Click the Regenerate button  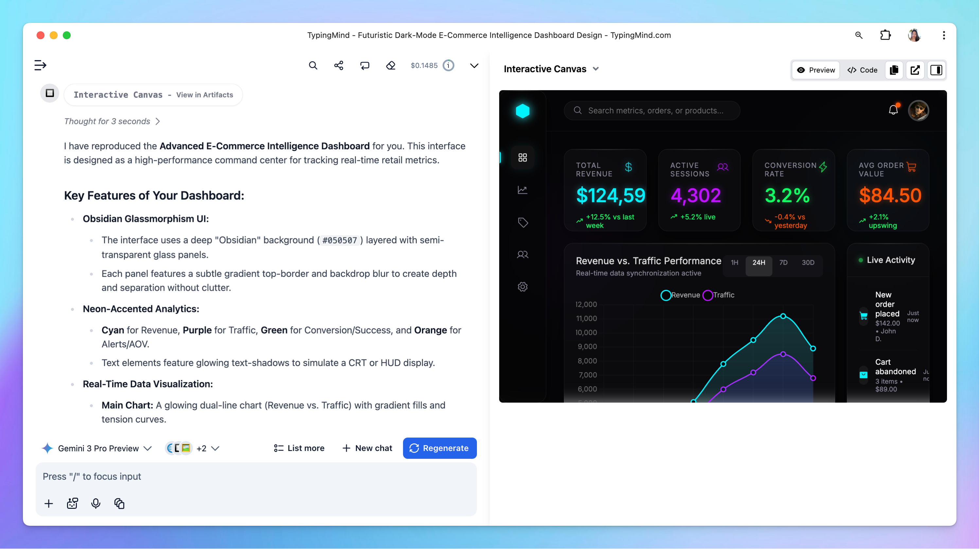pos(439,448)
